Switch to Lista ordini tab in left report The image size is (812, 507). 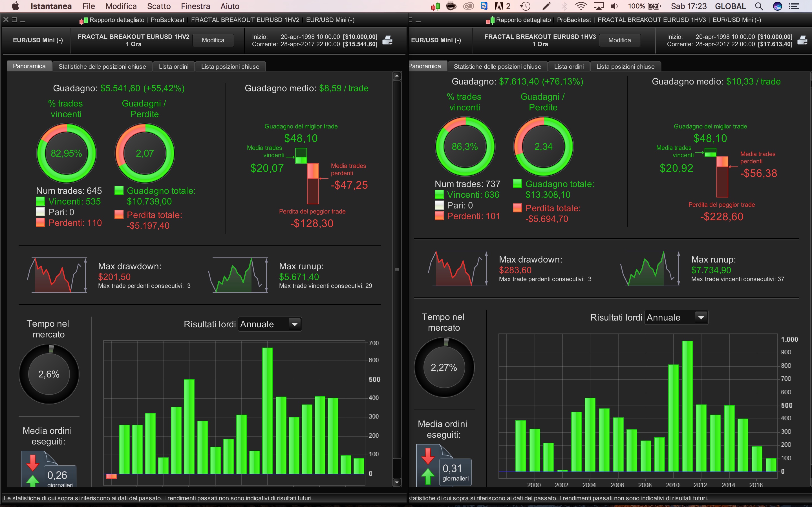point(173,66)
